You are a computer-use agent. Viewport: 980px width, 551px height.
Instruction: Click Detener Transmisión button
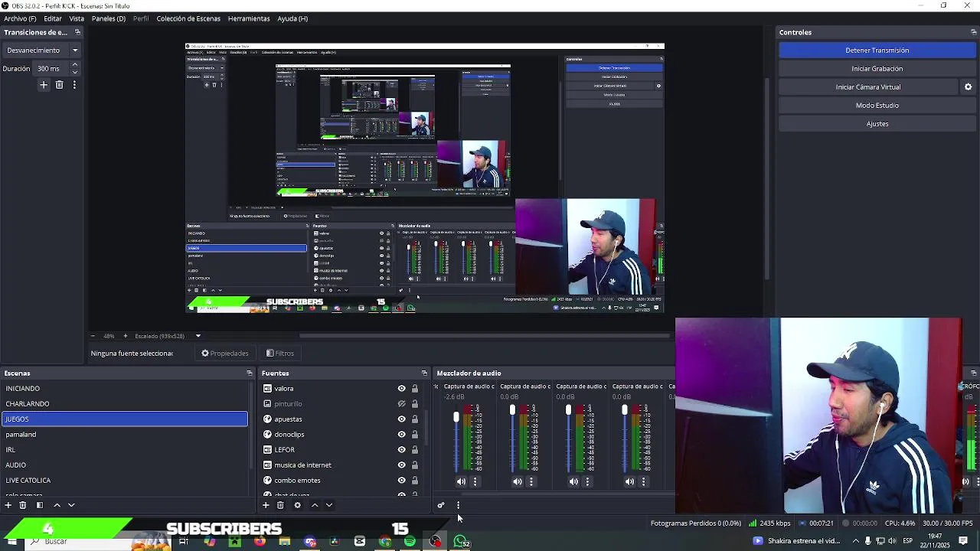pos(877,51)
